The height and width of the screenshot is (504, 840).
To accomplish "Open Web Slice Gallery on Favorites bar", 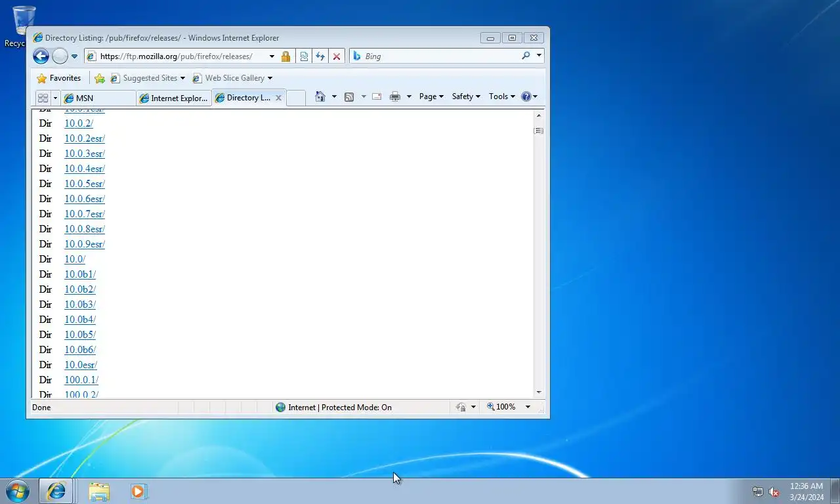I will (x=232, y=78).
